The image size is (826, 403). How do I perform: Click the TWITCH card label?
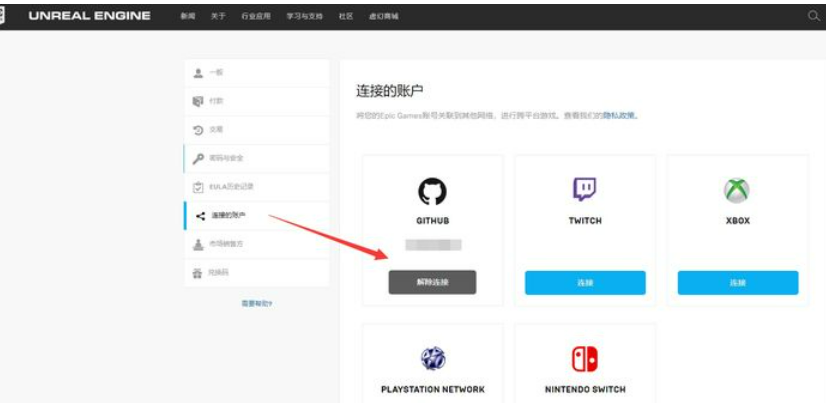(x=585, y=221)
